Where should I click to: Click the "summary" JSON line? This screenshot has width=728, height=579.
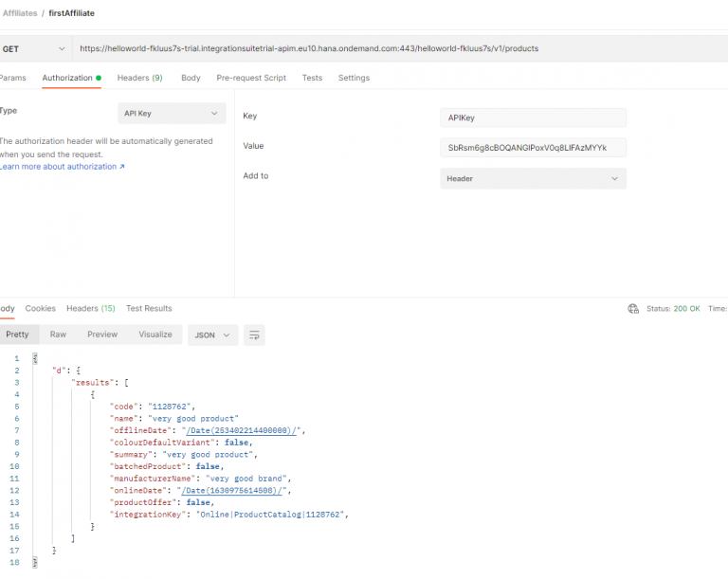pos(183,455)
